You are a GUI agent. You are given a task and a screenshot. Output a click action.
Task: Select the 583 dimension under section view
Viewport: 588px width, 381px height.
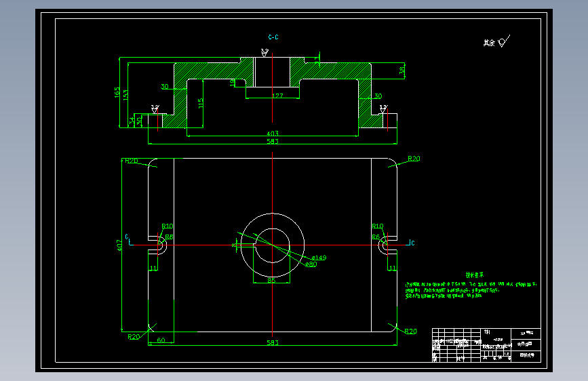click(x=273, y=141)
